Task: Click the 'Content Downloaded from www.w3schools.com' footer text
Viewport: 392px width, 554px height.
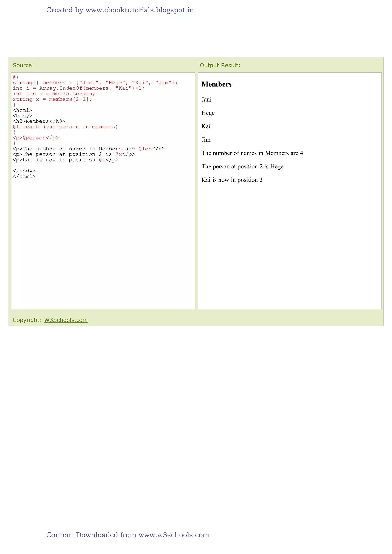Action: pos(127,535)
